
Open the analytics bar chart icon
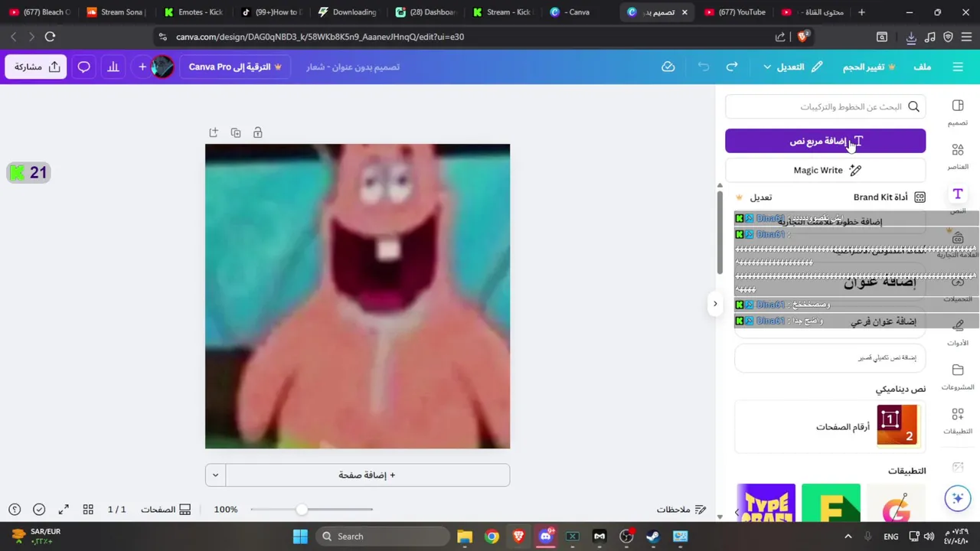click(x=113, y=67)
